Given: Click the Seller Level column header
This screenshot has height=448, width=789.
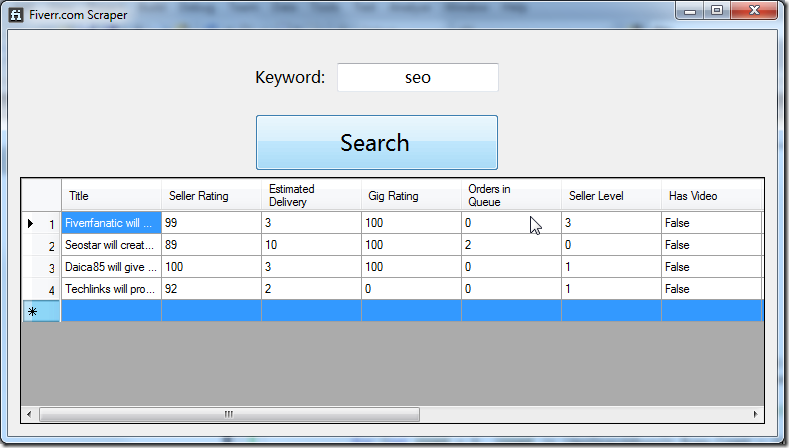Looking at the screenshot, I should pyautogui.click(x=611, y=196).
